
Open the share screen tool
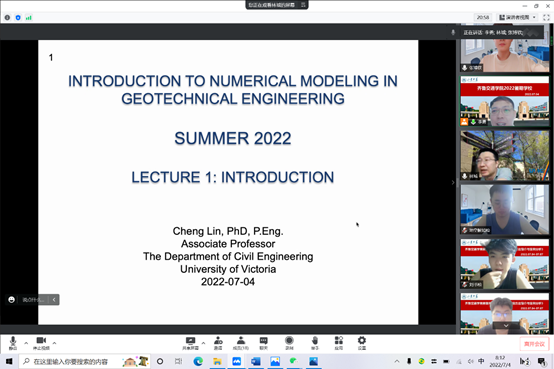(190, 343)
